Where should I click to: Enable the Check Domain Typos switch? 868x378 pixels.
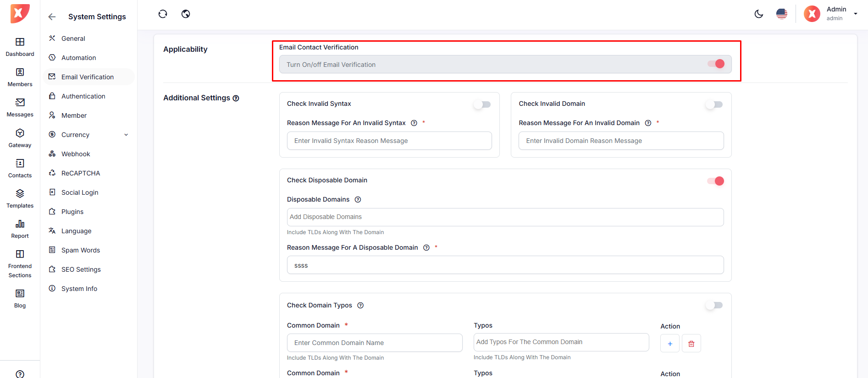coord(714,305)
